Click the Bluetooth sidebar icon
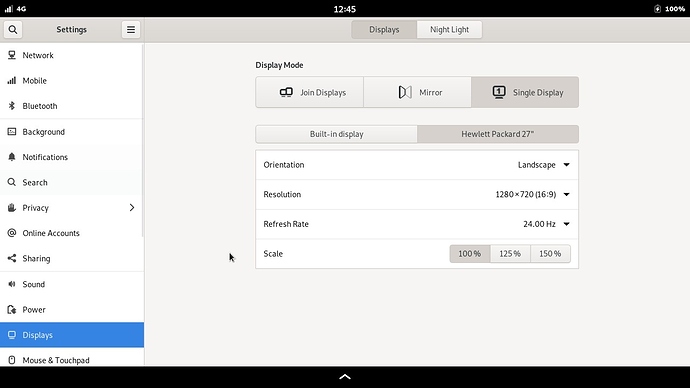This screenshot has height=388, width=690. (12, 106)
